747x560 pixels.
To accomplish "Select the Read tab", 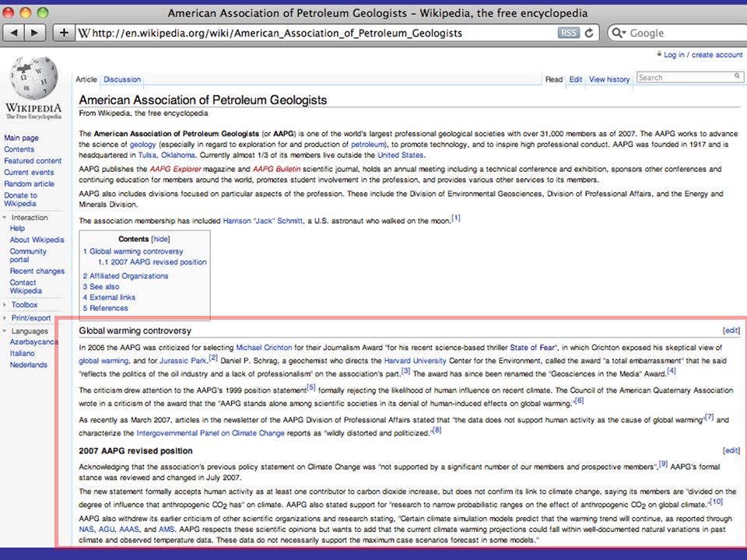I will (x=554, y=79).
